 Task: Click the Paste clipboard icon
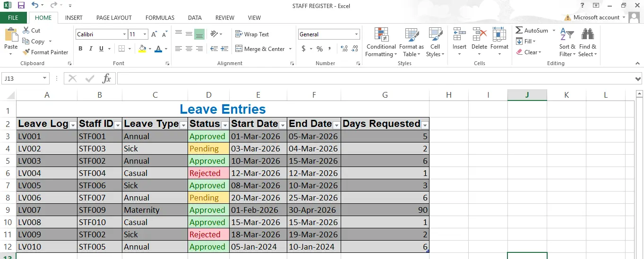[11, 35]
